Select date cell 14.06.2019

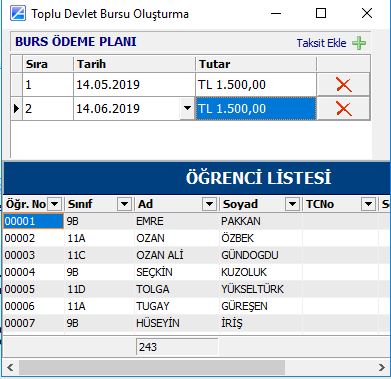click(127, 109)
